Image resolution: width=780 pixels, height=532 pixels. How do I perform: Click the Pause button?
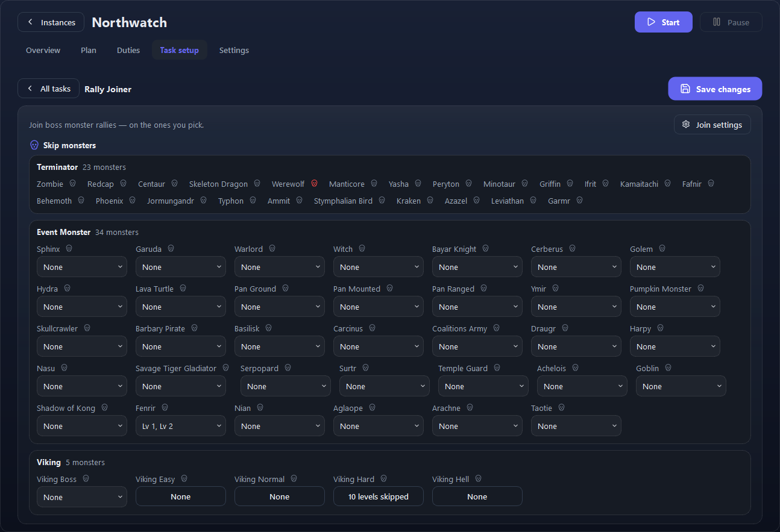tap(731, 22)
